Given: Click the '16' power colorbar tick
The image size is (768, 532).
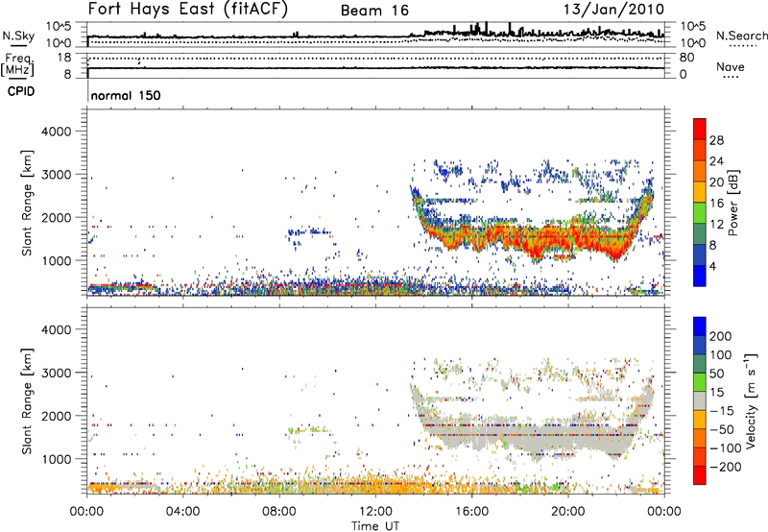Looking at the screenshot, I should (716, 204).
